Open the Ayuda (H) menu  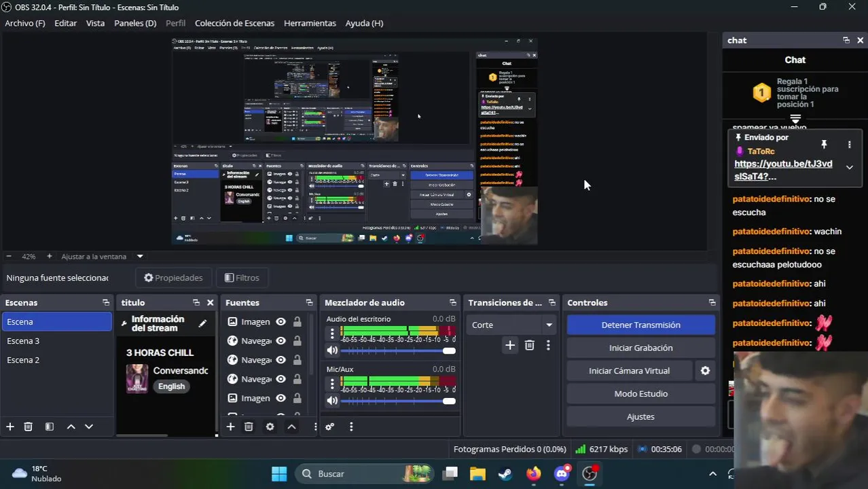click(364, 23)
